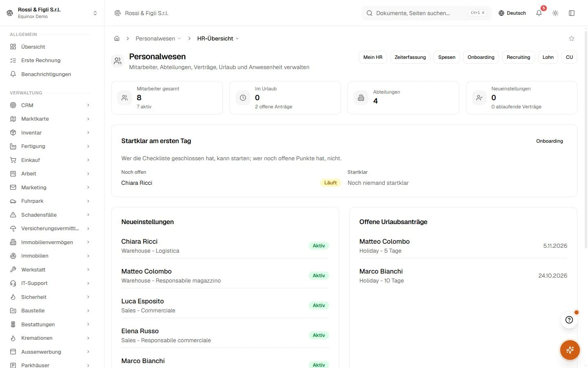Click the Spesen button

447,57
